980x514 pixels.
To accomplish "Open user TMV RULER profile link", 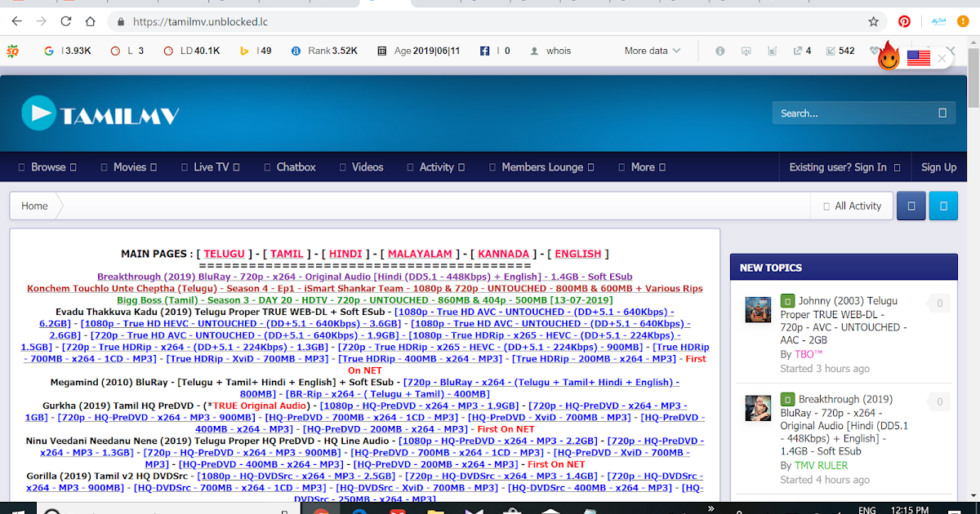I will click(x=821, y=465).
